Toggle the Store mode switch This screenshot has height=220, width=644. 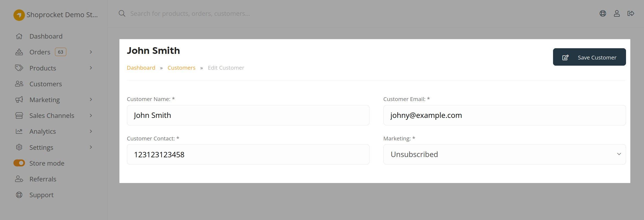point(19,163)
